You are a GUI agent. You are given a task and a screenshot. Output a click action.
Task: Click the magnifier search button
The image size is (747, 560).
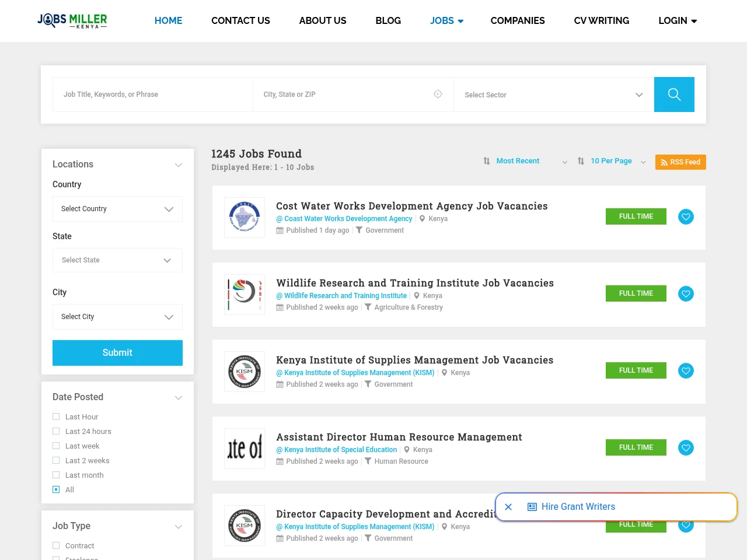[674, 94]
